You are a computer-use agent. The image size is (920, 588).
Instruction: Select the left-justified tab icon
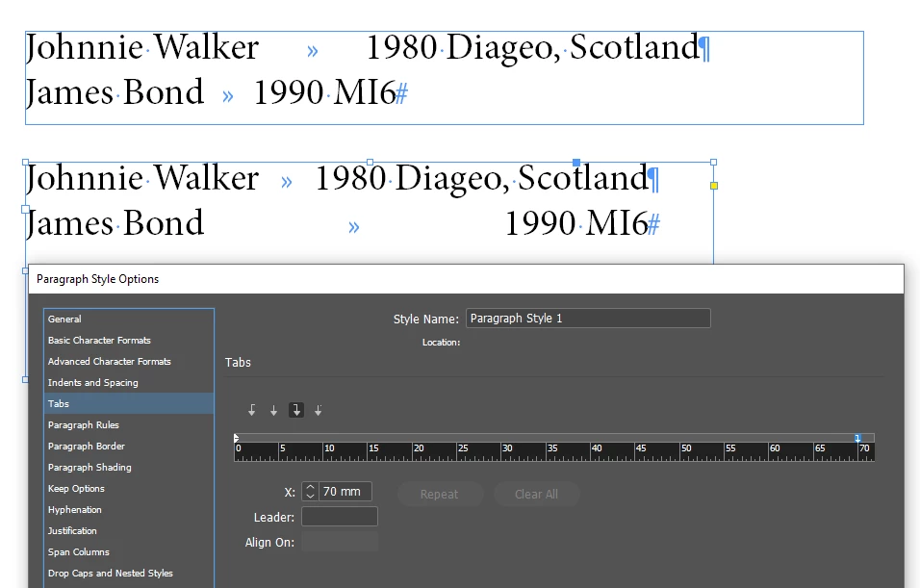[x=252, y=410]
